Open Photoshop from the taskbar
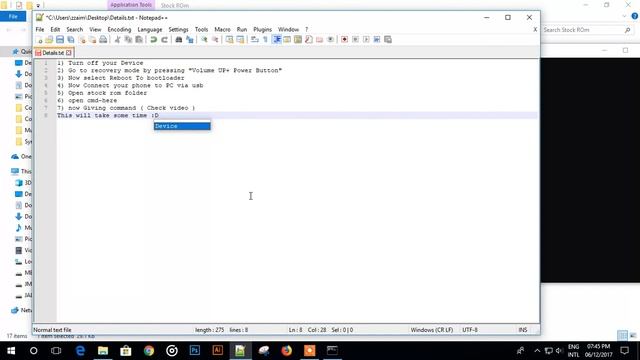This screenshot has height=360, width=640. pos(195,351)
